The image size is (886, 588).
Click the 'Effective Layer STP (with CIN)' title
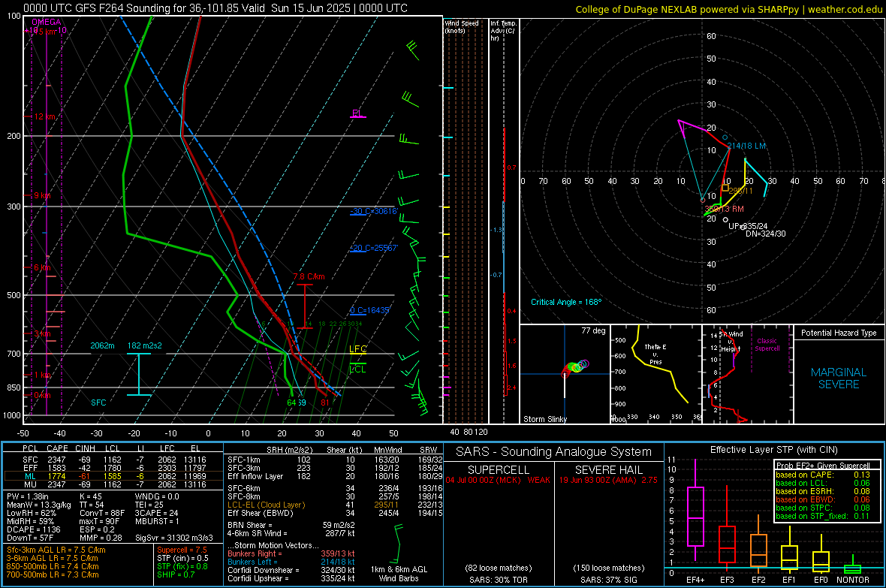point(773,450)
